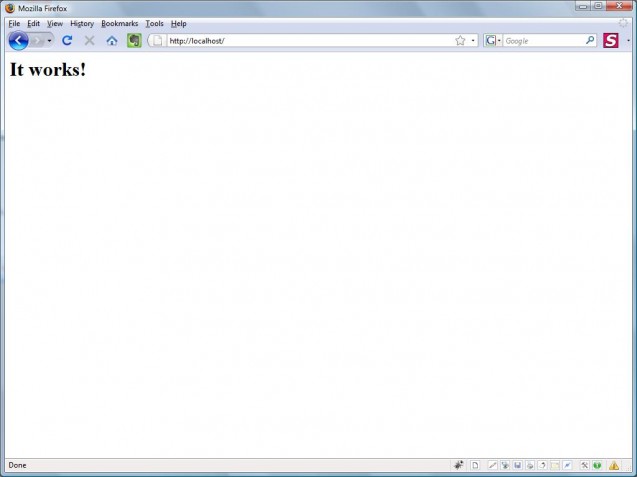Click the Stop loading X button
This screenshot has height=477, width=637.
click(x=89, y=41)
